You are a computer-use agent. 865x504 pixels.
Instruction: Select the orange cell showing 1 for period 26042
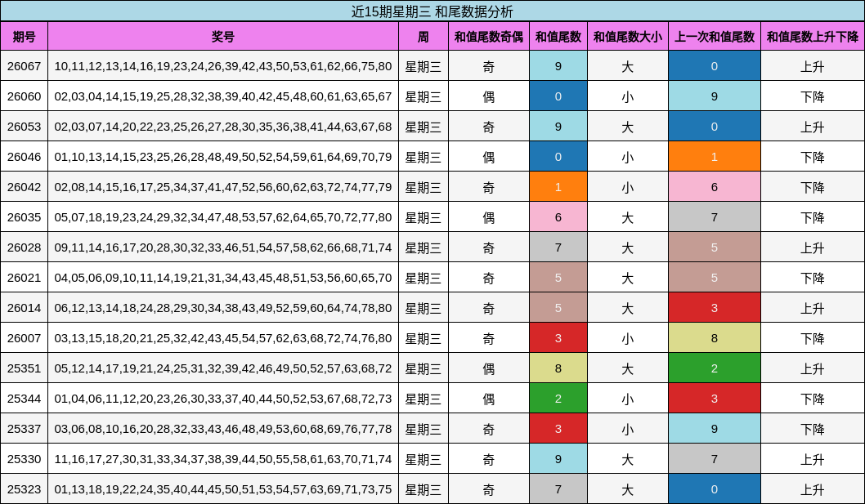(x=558, y=187)
